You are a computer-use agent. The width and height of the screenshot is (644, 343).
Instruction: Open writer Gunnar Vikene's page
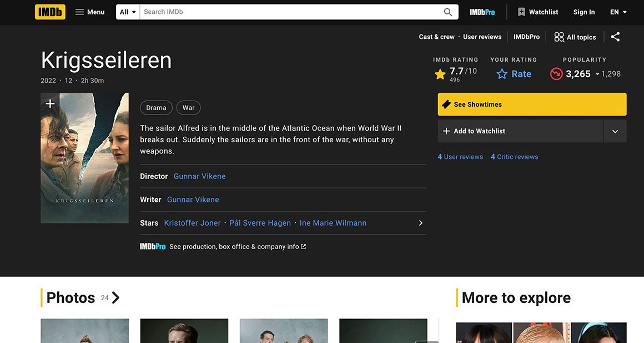193,200
